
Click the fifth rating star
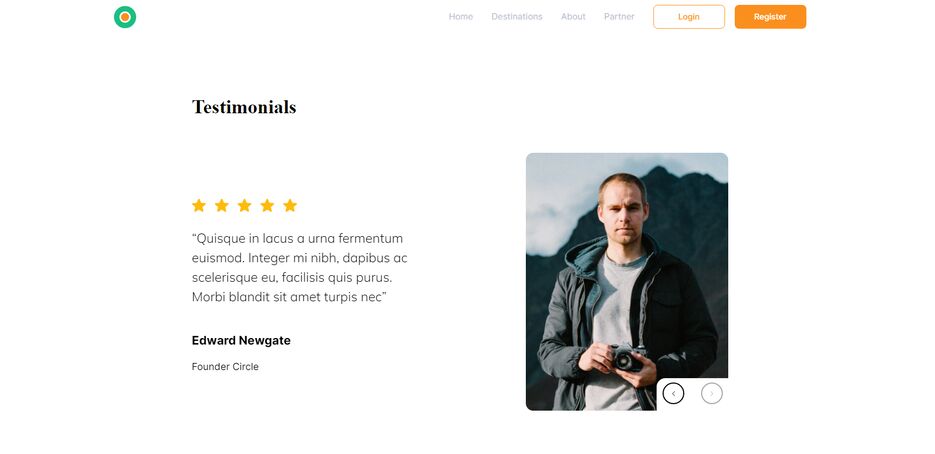pyautogui.click(x=290, y=206)
